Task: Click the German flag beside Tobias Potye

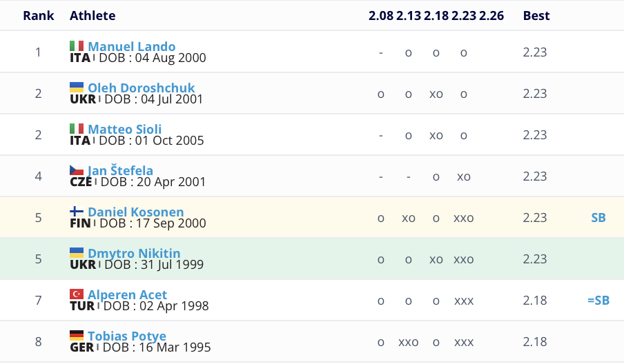Action: click(x=77, y=336)
